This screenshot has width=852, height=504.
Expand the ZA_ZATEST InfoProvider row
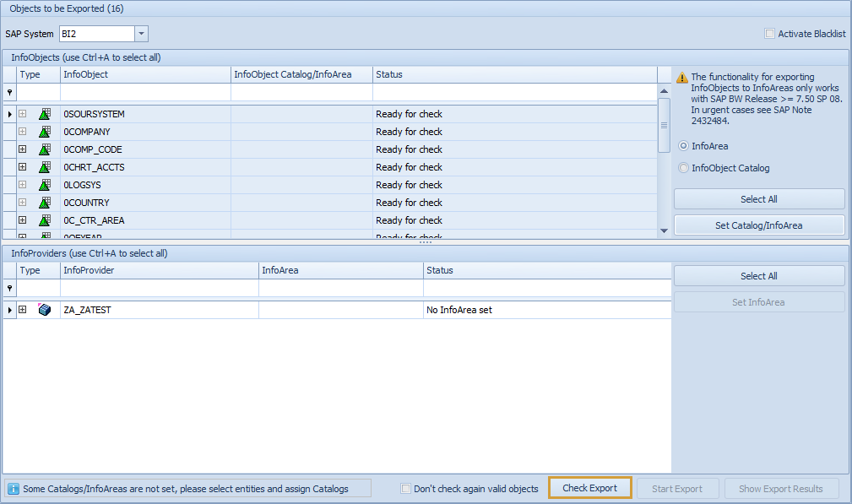(22, 310)
